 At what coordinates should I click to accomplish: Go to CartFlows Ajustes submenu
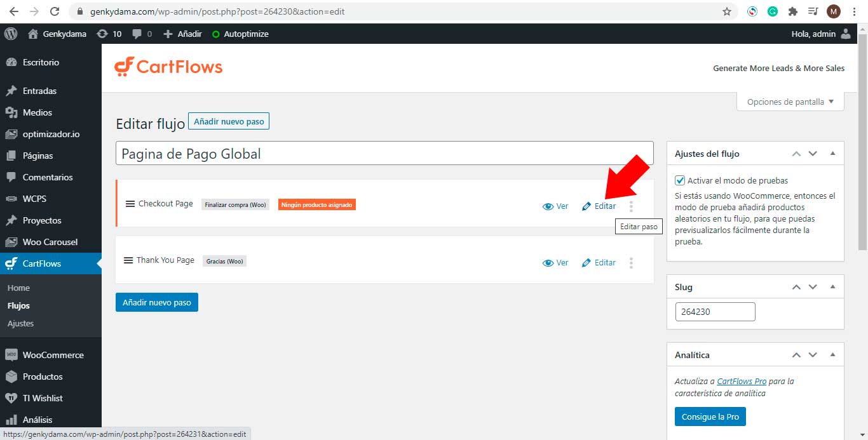[20, 323]
